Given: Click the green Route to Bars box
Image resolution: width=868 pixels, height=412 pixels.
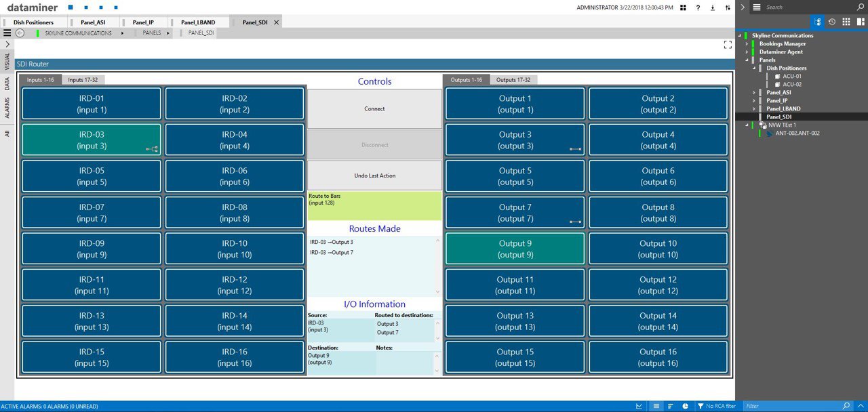Looking at the screenshot, I should pos(374,205).
